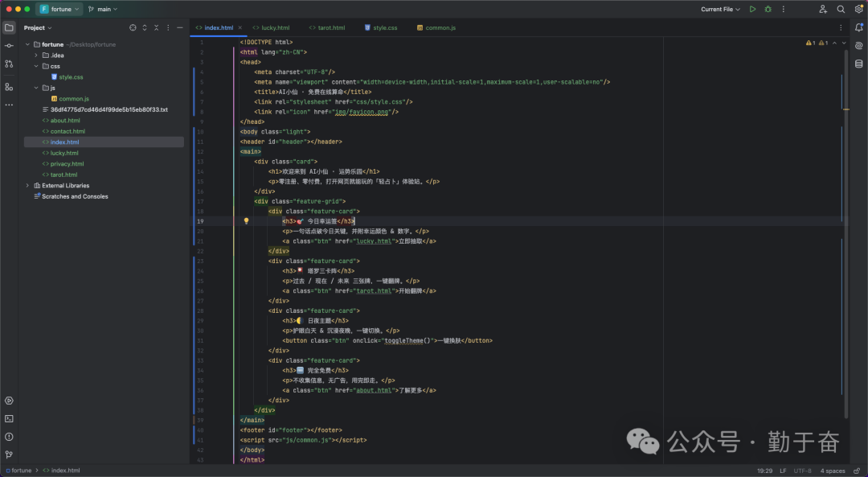Open the main branch dropdown
This screenshot has width=868, height=477.
click(x=103, y=9)
